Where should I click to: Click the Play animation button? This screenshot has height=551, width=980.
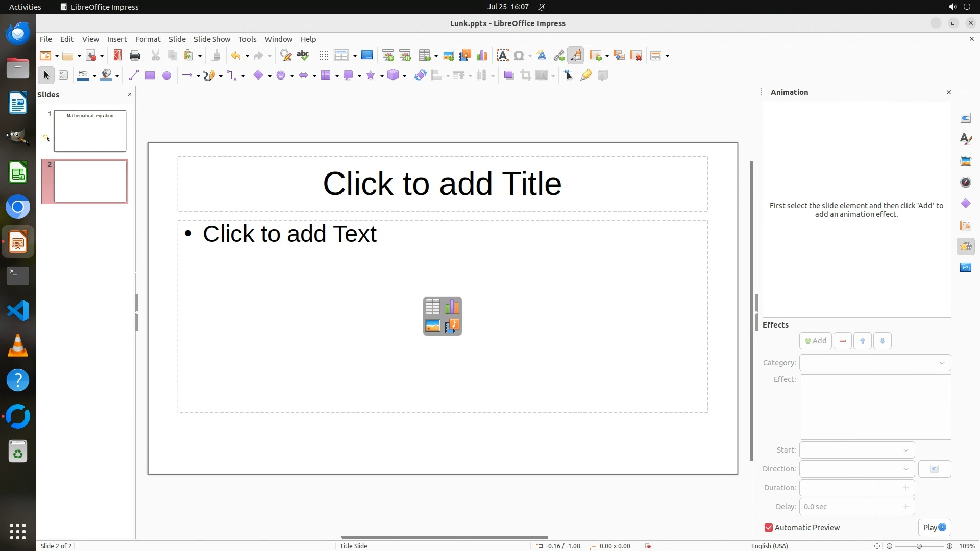pos(934,528)
